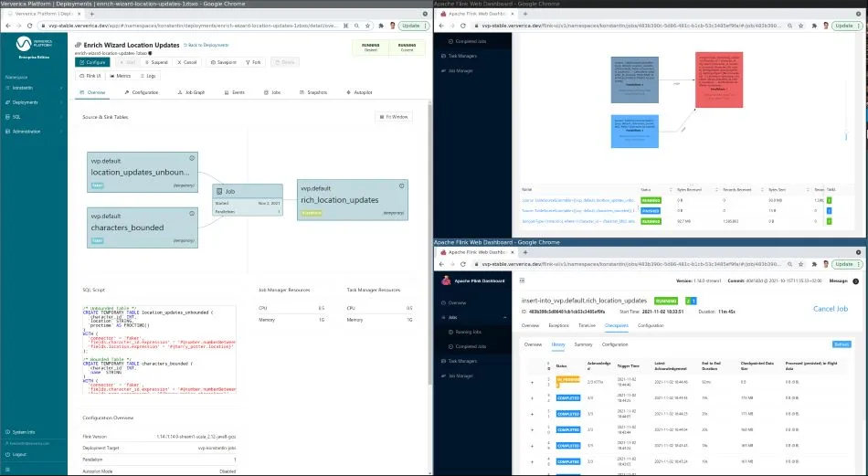Open Metrics for the deployment

pyautogui.click(x=120, y=76)
